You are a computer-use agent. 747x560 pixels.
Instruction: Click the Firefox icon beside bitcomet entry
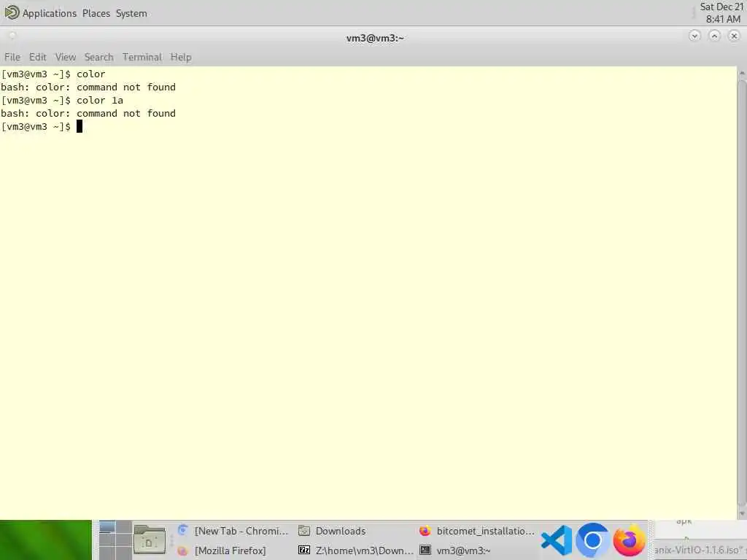click(425, 531)
